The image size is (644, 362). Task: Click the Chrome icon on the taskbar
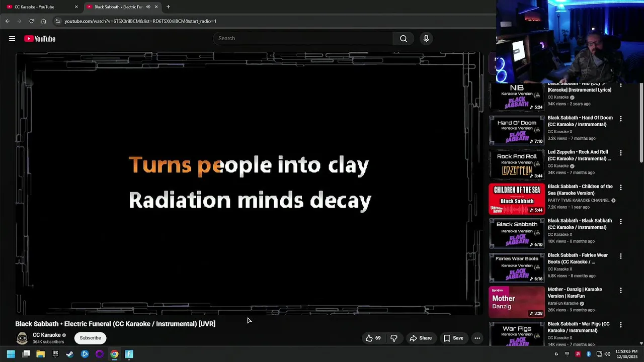coord(114,354)
